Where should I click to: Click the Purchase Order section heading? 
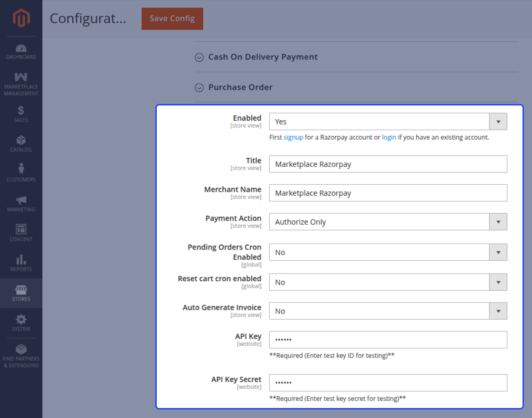tap(240, 87)
